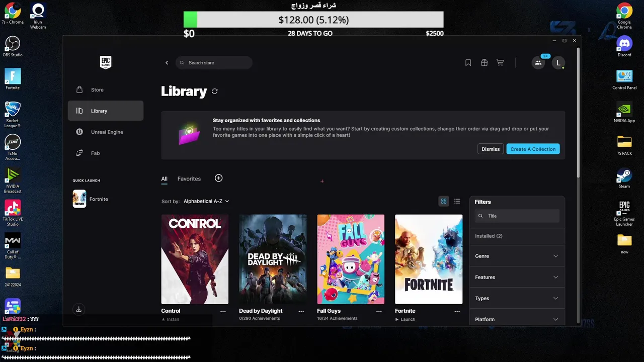Open Fab in the sidebar

pos(106,153)
